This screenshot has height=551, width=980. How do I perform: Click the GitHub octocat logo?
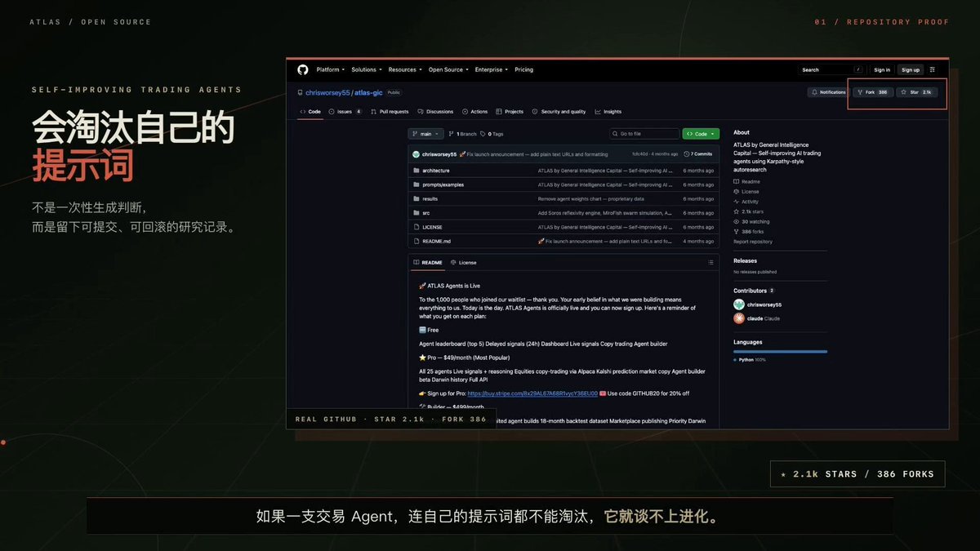coord(302,69)
